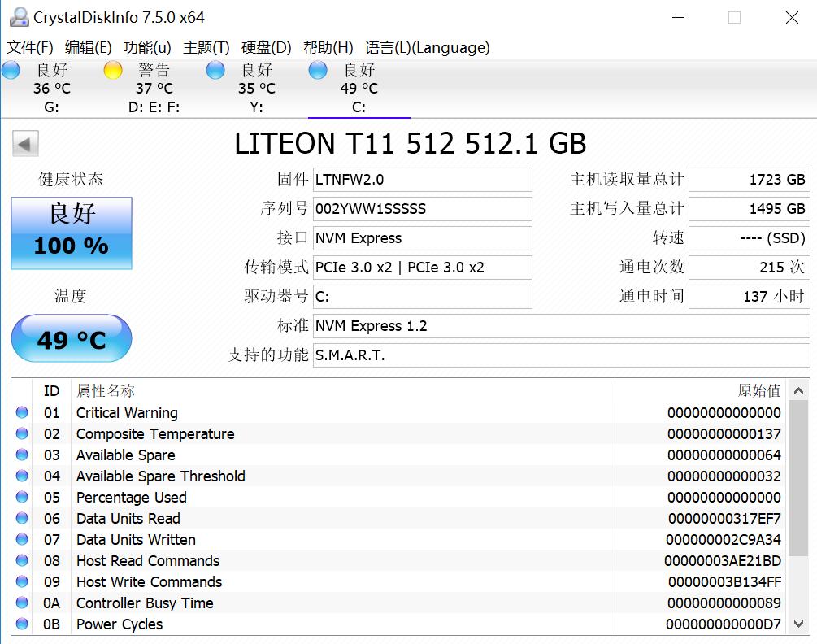The image size is (817, 644).
Task: Open the 硬盘(D) menu
Action: (x=267, y=47)
